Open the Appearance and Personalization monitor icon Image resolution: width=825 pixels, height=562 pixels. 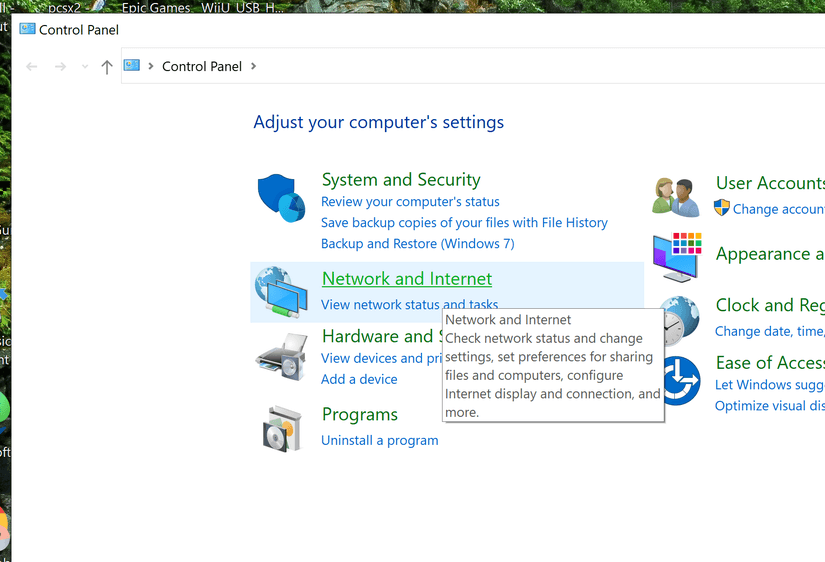point(677,257)
